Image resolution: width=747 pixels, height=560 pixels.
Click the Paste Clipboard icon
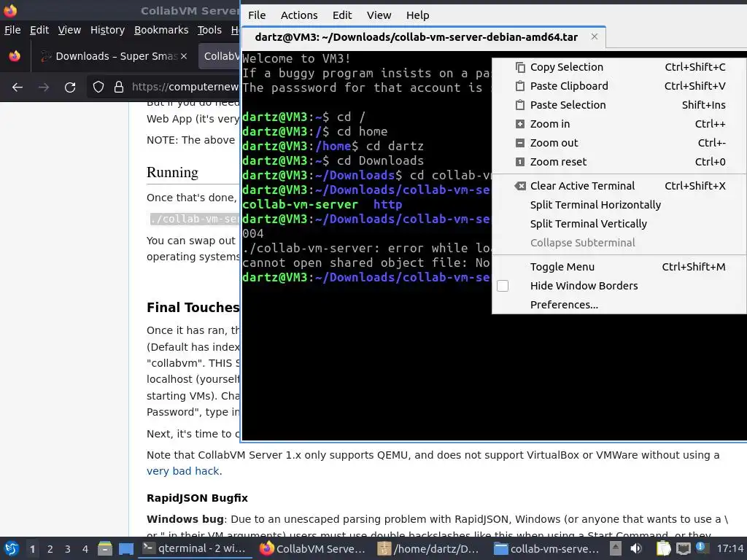(x=520, y=86)
